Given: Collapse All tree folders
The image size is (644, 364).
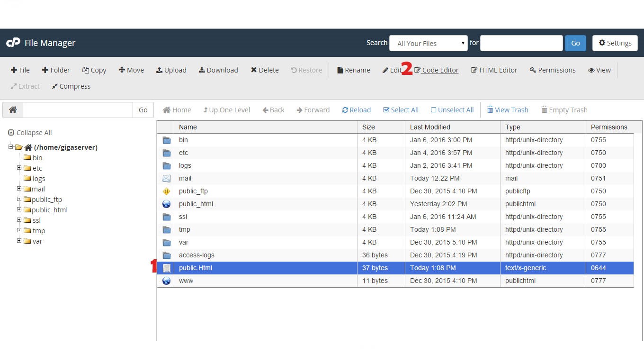Looking at the screenshot, I should coord(30,133).
